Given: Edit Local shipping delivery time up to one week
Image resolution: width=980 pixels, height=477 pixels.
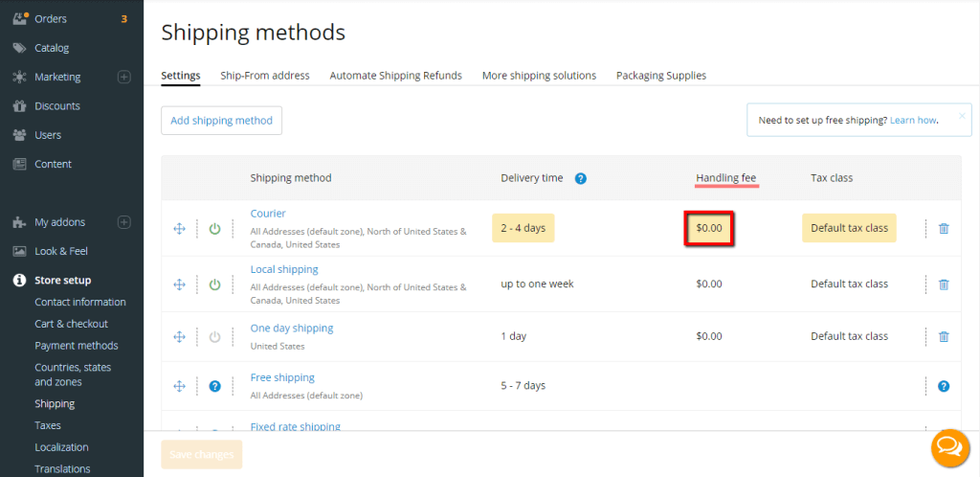Looking at the screenshot, I should (537, 284).
